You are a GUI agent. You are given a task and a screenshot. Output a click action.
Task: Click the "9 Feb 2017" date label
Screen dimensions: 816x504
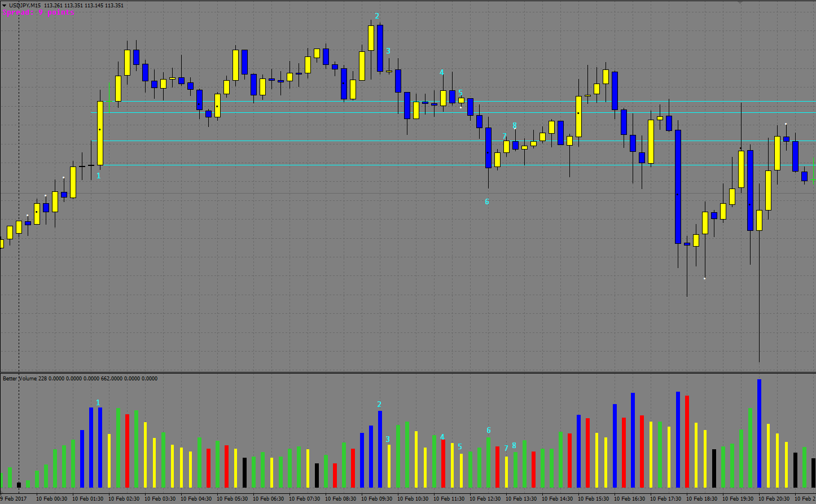pos(14,499)
